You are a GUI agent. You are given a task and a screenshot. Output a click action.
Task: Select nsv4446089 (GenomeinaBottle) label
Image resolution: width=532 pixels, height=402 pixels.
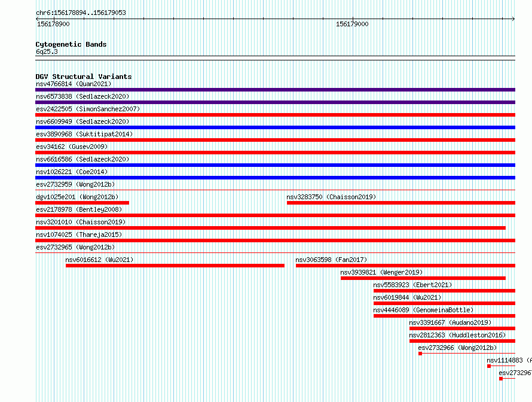423,310
